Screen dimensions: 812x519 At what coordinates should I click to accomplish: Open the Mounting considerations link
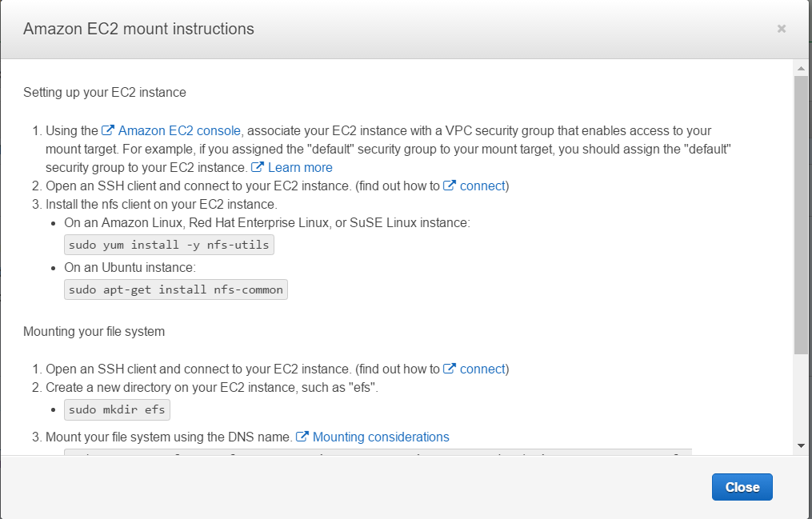tap(381, 437)
